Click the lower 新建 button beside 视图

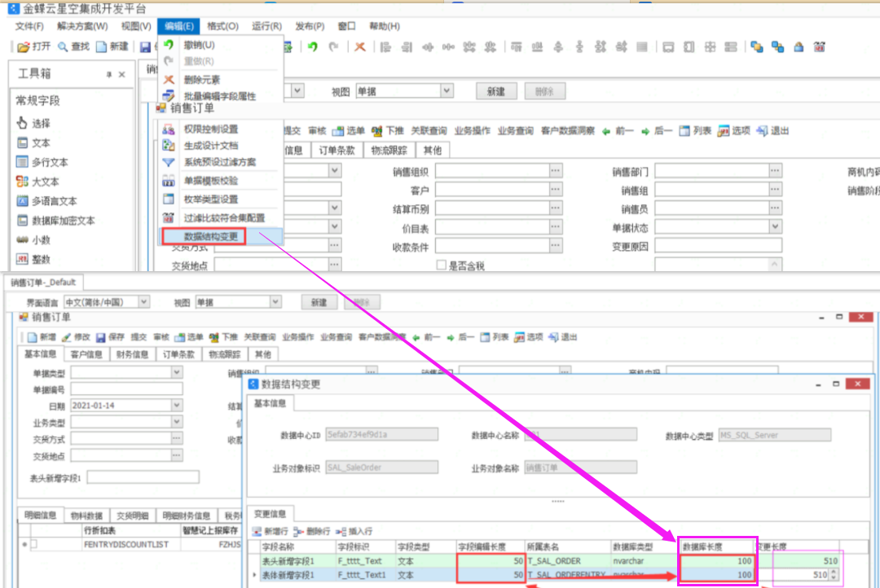(319, 302)
